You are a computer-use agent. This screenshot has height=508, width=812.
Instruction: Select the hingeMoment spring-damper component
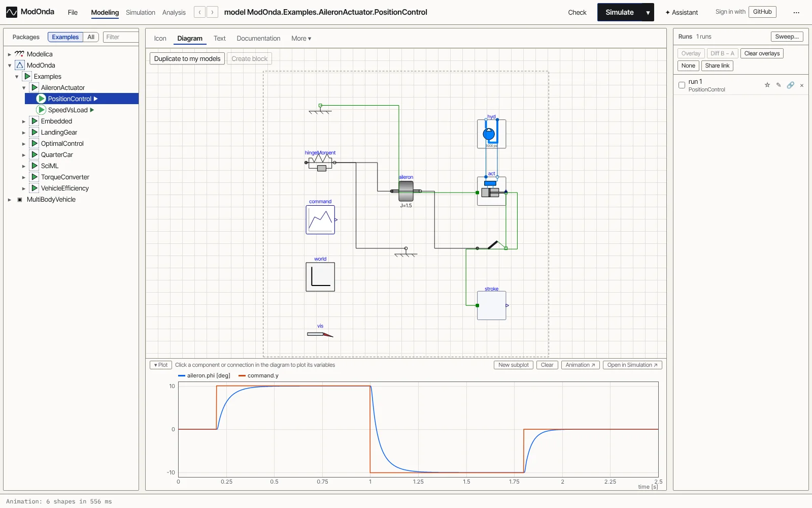320,163
